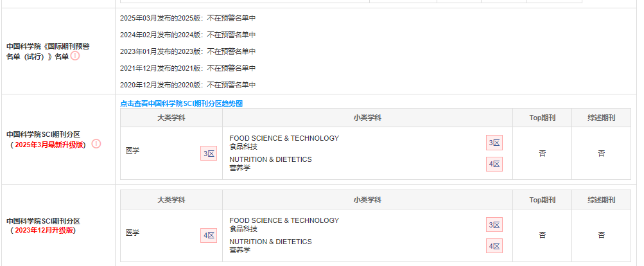This screenshot has width=644, height=266.
Task: Click 3区 badge for 医学 in 2025 table
Action: tap(209, 154)
